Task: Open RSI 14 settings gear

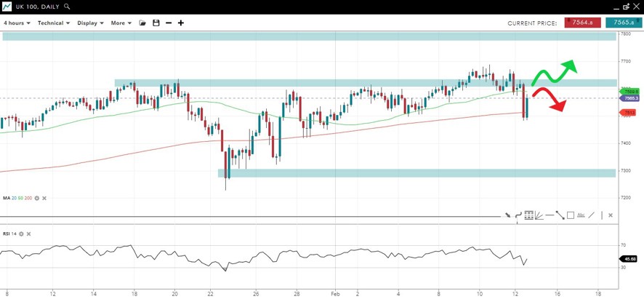Action: point(22,234)
